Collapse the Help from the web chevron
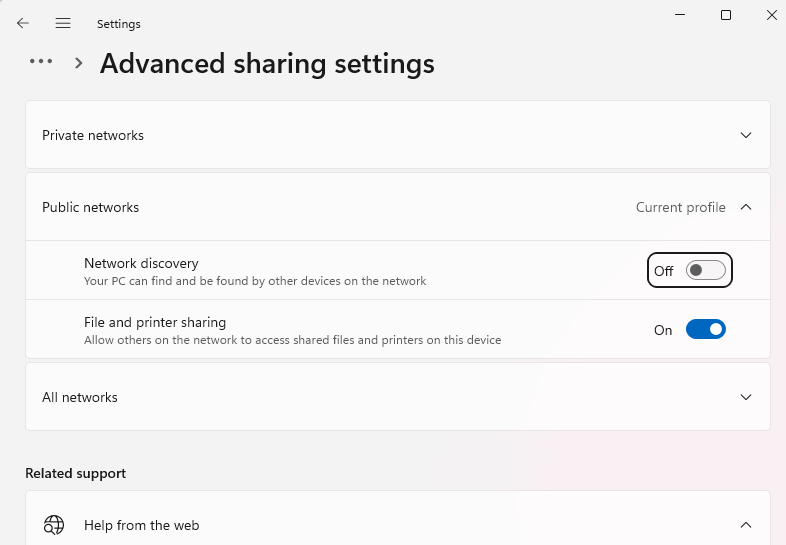786x545 pixels. pyautogui.click(x=745, y=525)
